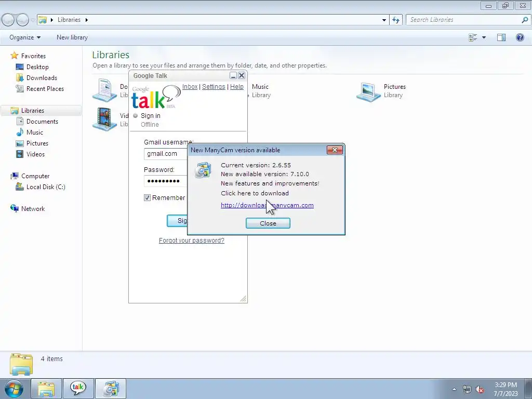Click the Google Talk window resize grip

(243, 299)
